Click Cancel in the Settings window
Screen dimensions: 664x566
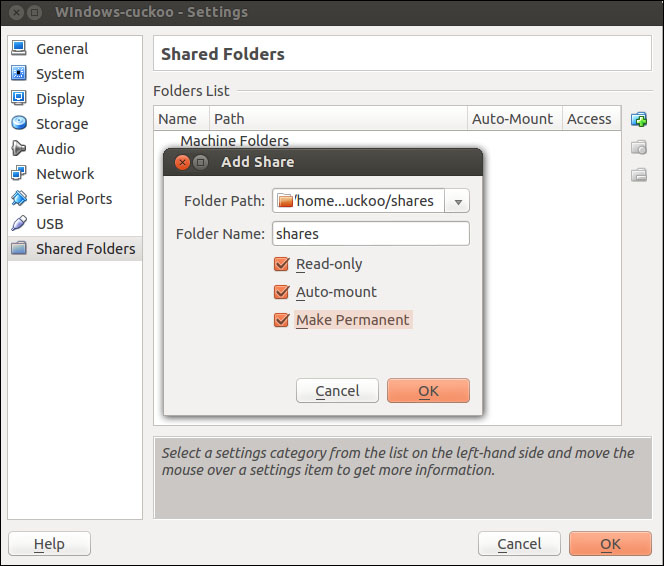point(519,544)
